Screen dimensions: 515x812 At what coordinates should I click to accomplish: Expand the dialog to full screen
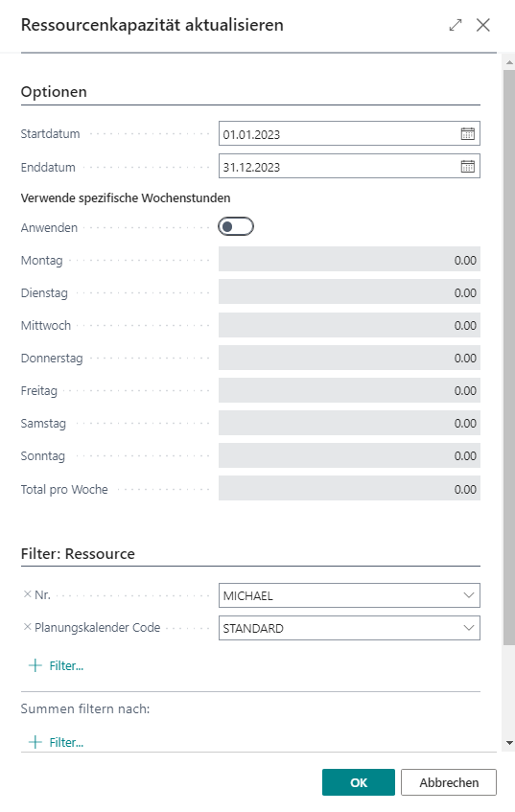point(456,25)
